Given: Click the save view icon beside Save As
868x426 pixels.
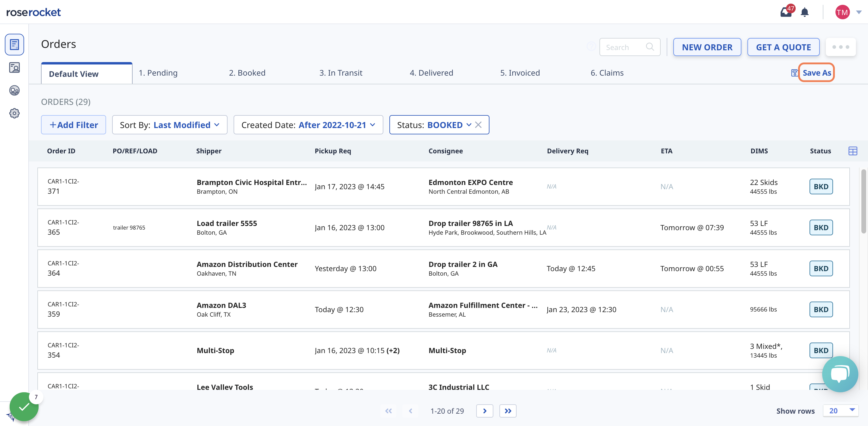Looking at the screenshot, I should [794, 73].
